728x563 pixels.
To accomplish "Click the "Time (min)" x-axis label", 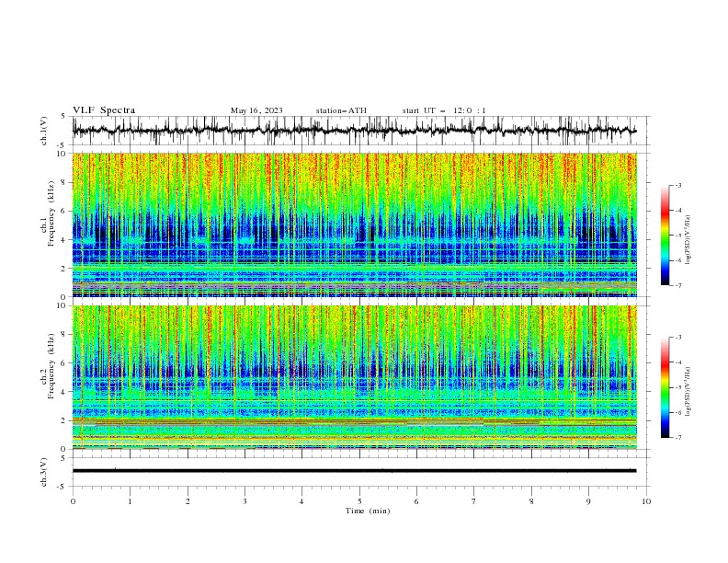I will click(368, 511).
